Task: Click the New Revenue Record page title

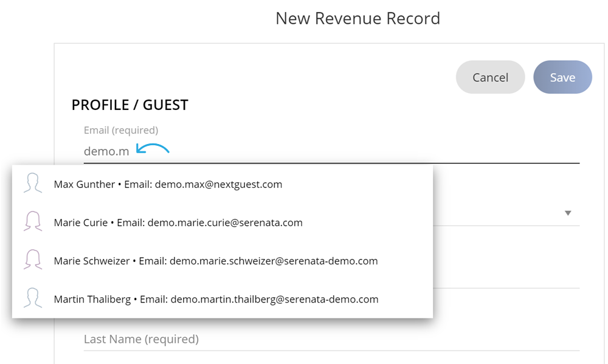Action: point(358,18)
